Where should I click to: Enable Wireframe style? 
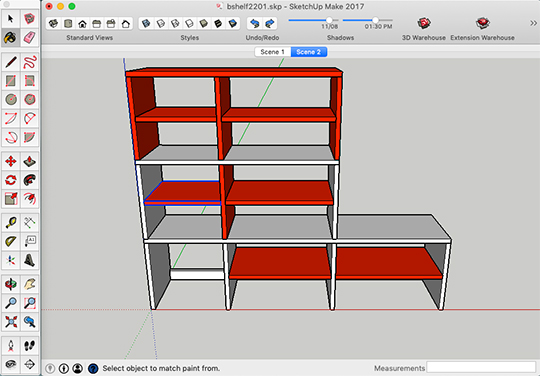tap(175, 23)
